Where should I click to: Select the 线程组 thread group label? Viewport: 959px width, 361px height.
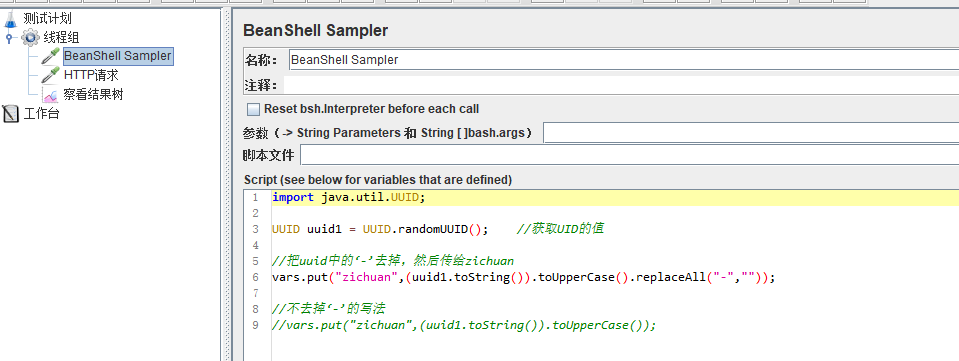61,38
